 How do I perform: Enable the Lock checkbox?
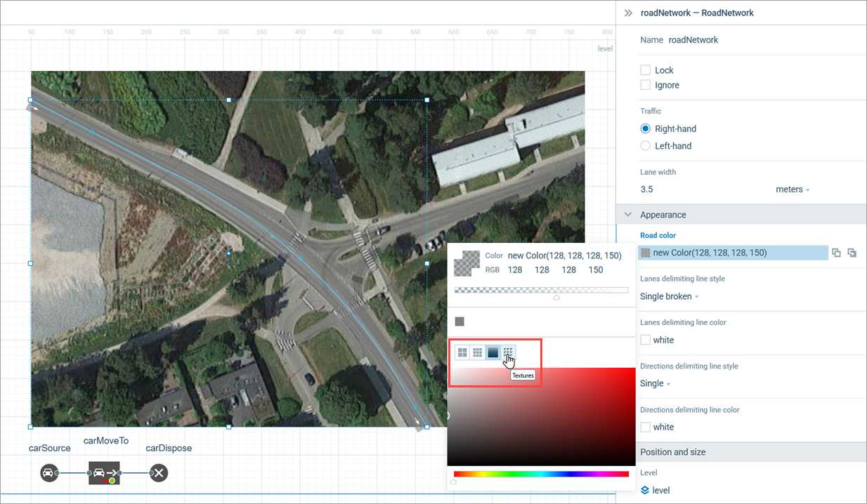(x=646, y=70)
